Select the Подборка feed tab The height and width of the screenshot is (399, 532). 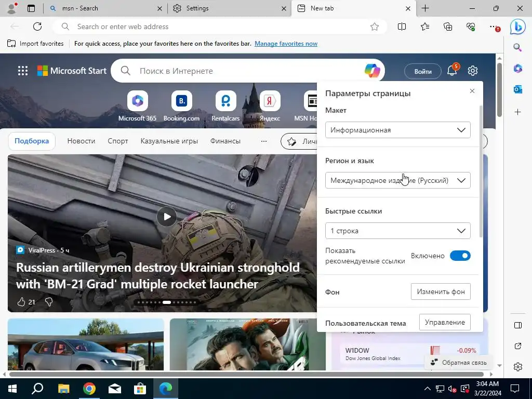pyautogui.click(x=32, y=141)
